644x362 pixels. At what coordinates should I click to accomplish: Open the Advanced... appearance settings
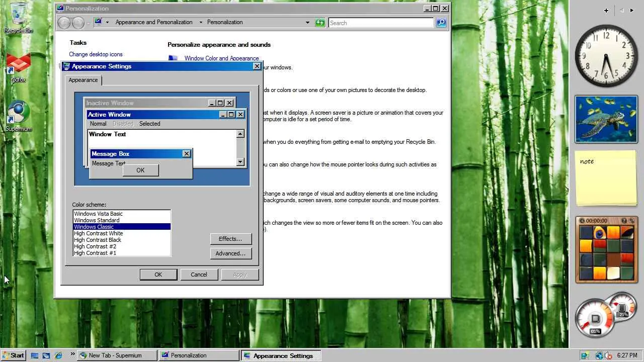coord(230,253)
